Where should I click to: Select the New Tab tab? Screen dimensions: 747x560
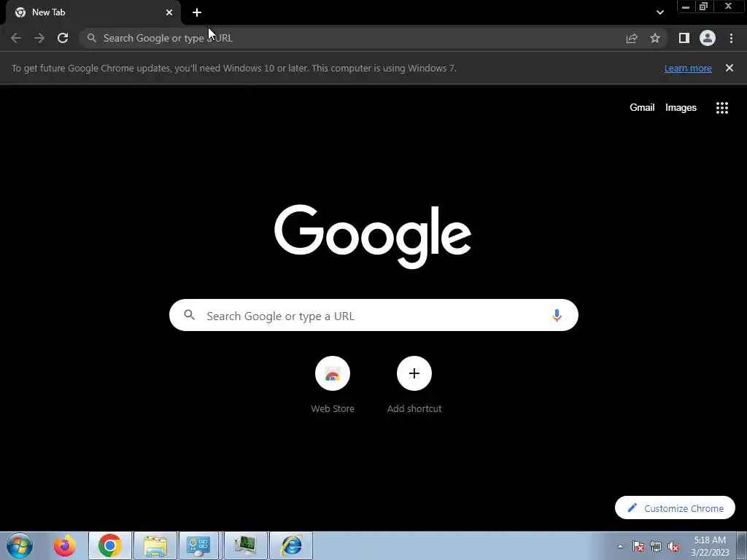click(93, 12)
